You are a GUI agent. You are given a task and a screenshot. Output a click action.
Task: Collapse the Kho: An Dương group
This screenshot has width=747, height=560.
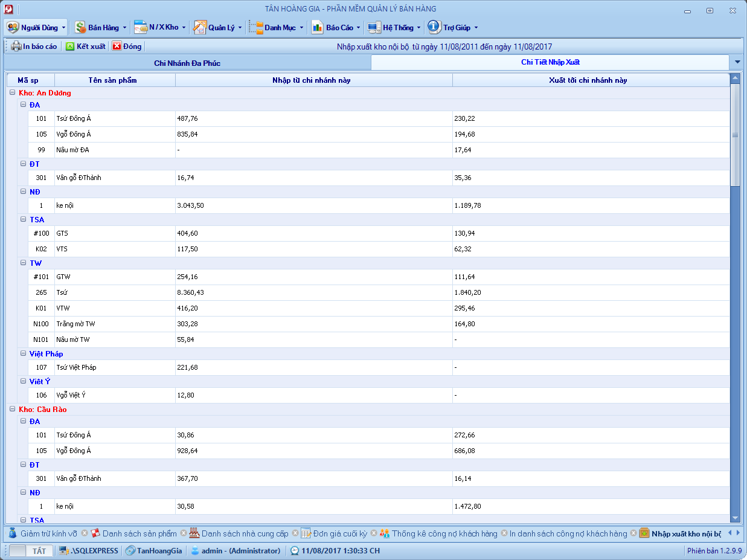coord(13,93)
